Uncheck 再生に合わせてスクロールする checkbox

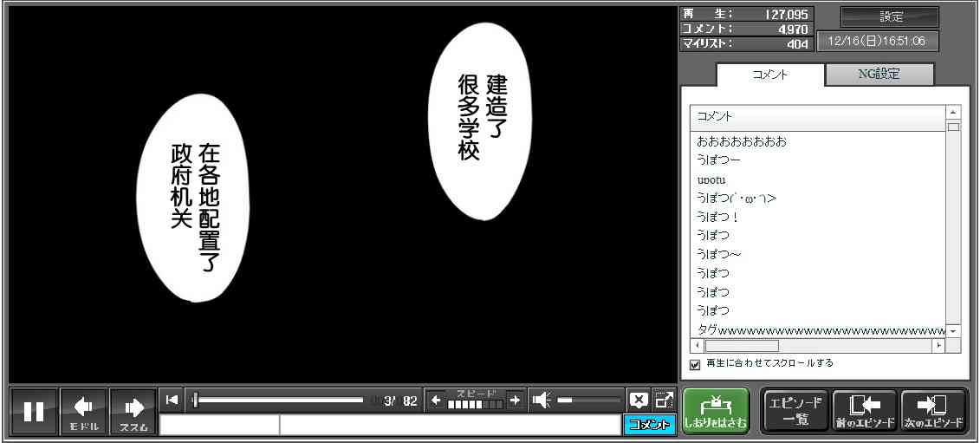(x=694, y=364)
